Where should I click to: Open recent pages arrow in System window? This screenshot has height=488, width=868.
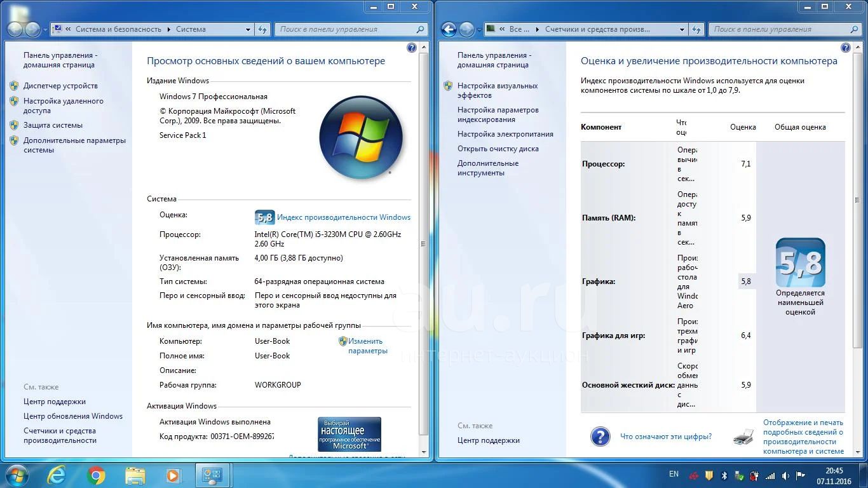[x=45, y=30]
